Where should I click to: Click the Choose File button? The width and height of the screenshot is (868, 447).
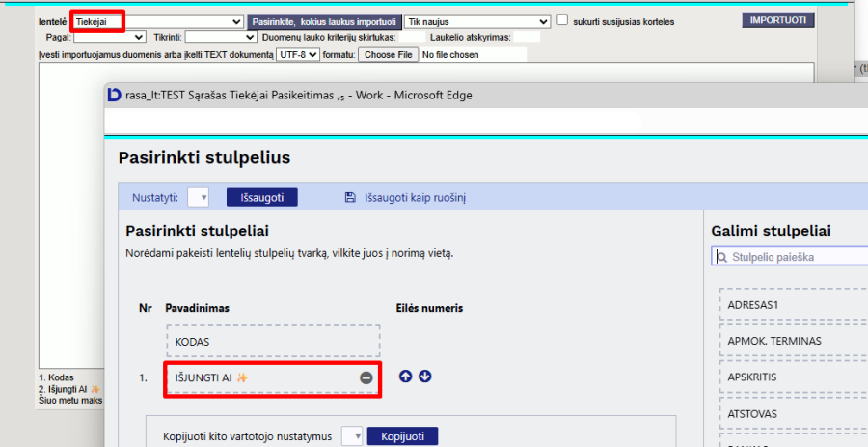(x=388, y=55)
